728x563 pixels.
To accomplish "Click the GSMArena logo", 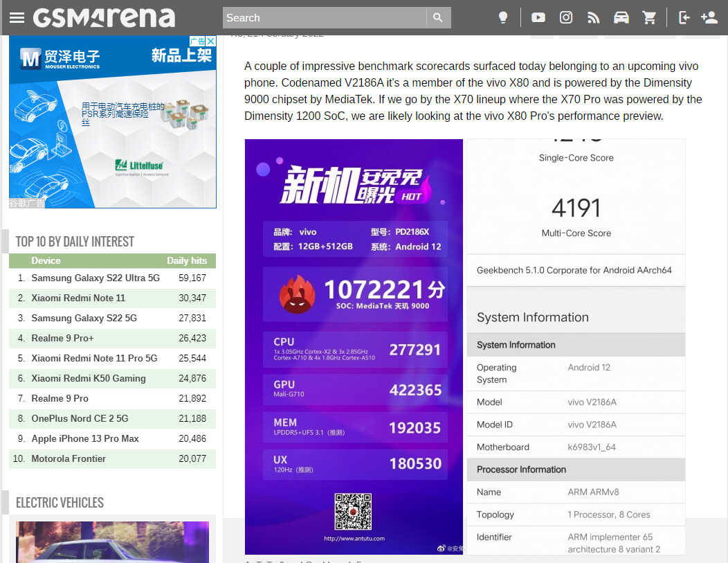I will (x=104, y=17).
